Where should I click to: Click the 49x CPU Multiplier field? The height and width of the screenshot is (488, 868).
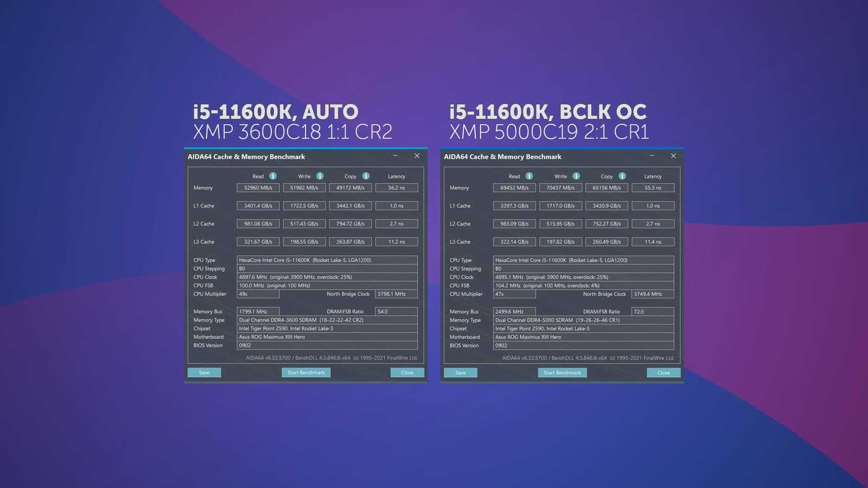point(258,294)
